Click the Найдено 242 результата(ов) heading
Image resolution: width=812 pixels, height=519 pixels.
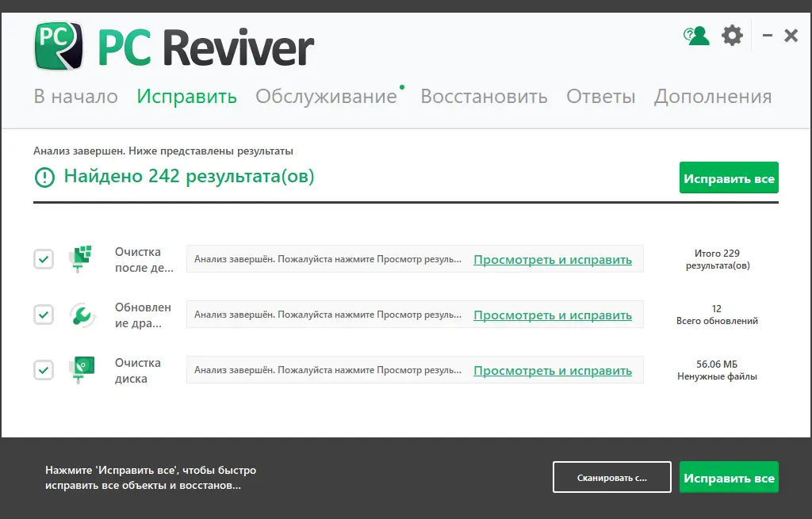click(x=189, y=177)
